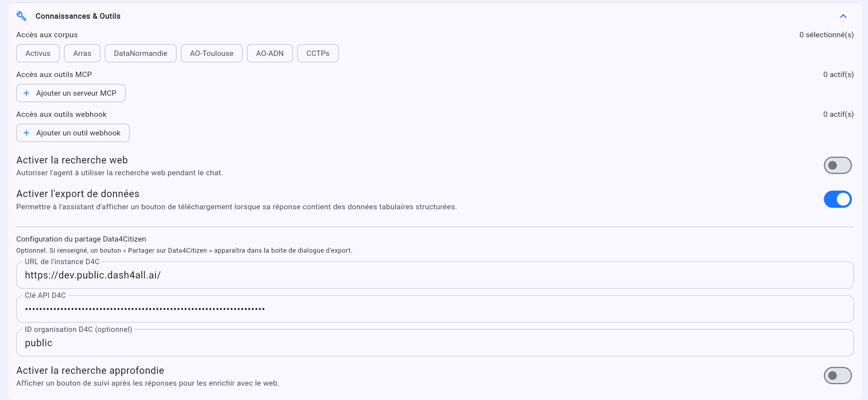Image resolution: width=868 pixels, height=400 pixels.
Task: Click the 'Connaissances & Outils' heading
Action: (78, 16)
